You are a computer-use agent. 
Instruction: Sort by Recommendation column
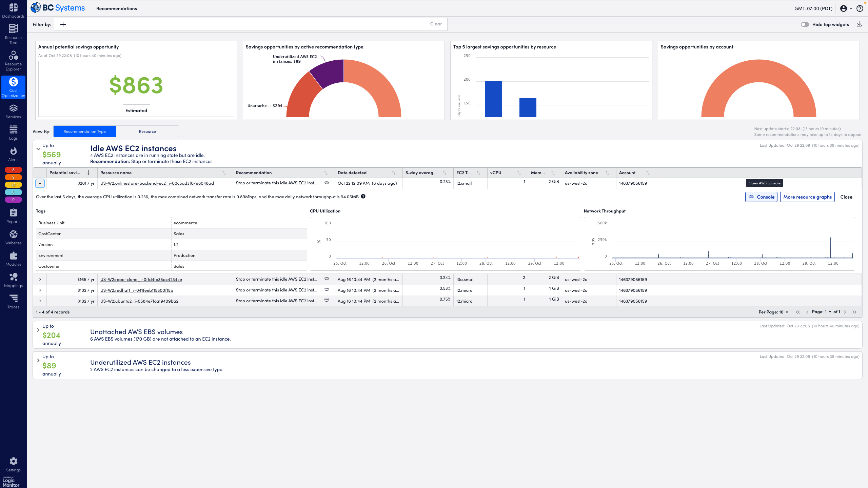point(284,172)
